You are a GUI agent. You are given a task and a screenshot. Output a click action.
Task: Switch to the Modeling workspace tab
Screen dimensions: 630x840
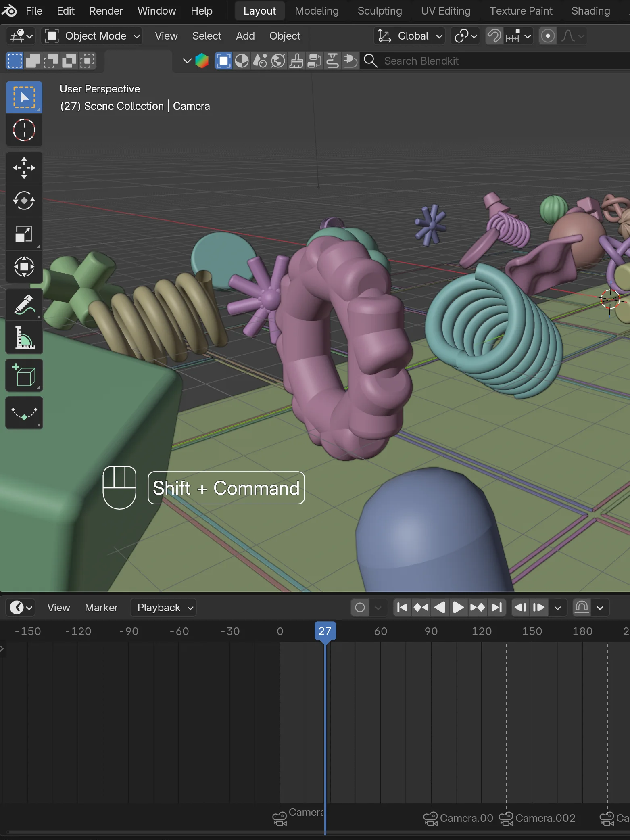pos(317,11)
